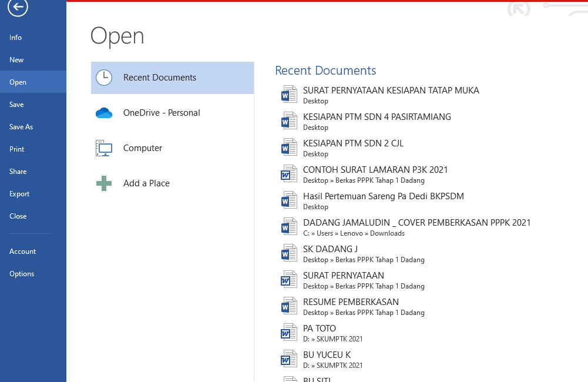Click Word icon next to PA TOTO
This screenshot has width=588, height=382.
[x=288, y=333]
